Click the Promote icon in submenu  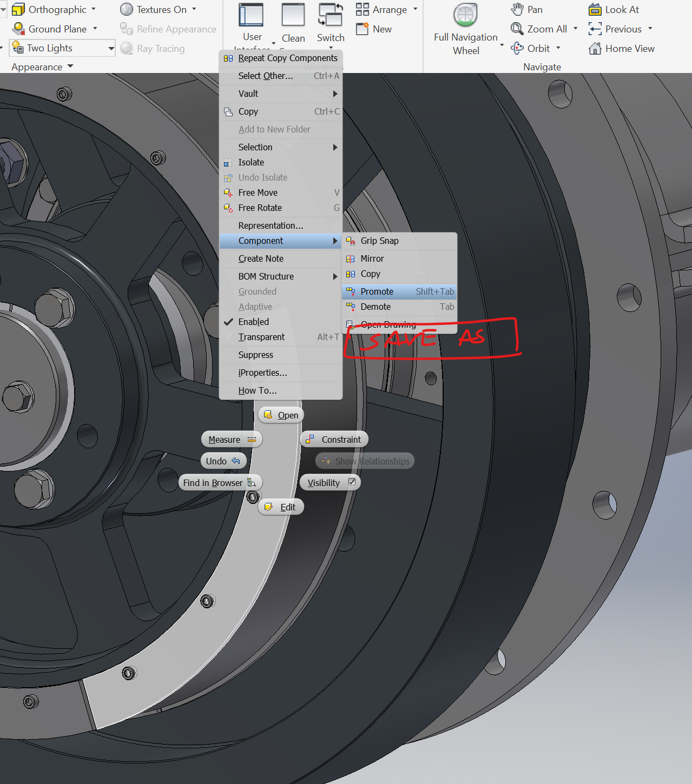(351, 291)
